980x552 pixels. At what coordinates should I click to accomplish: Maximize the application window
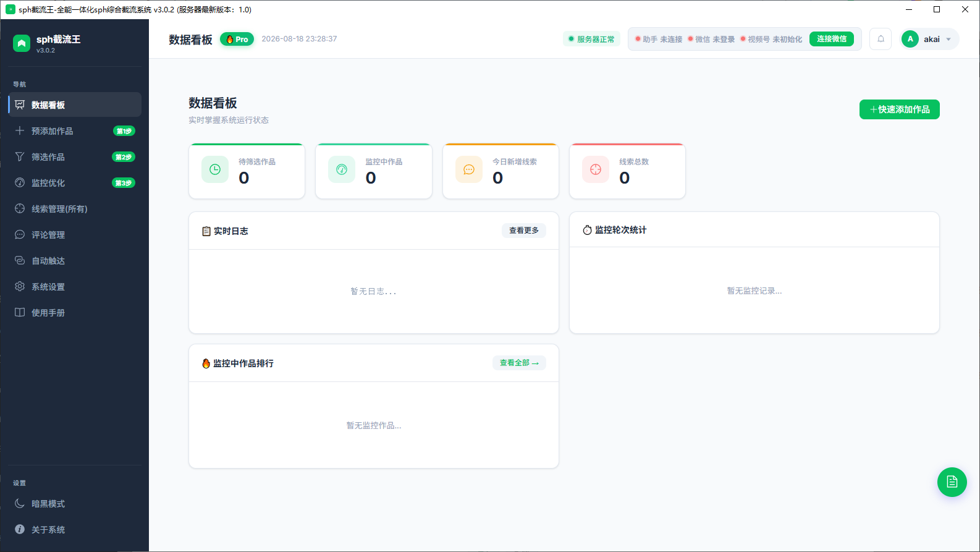pos(937,9)
